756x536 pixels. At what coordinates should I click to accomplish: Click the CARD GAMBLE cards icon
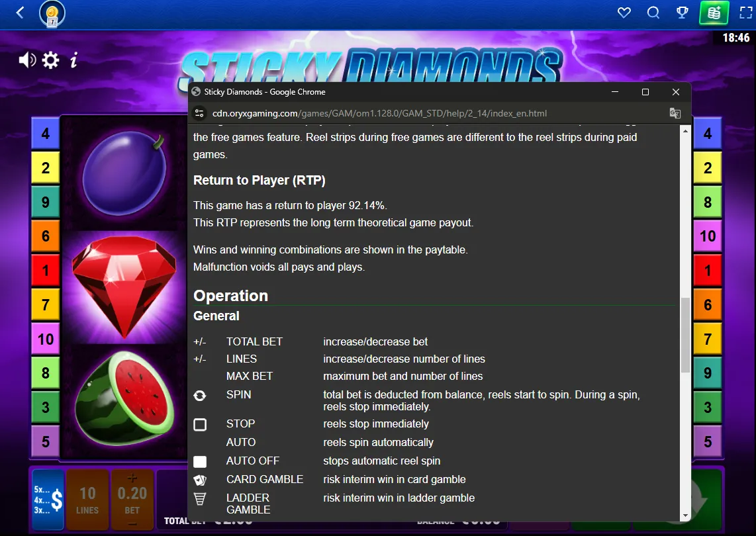coord(200,480)
